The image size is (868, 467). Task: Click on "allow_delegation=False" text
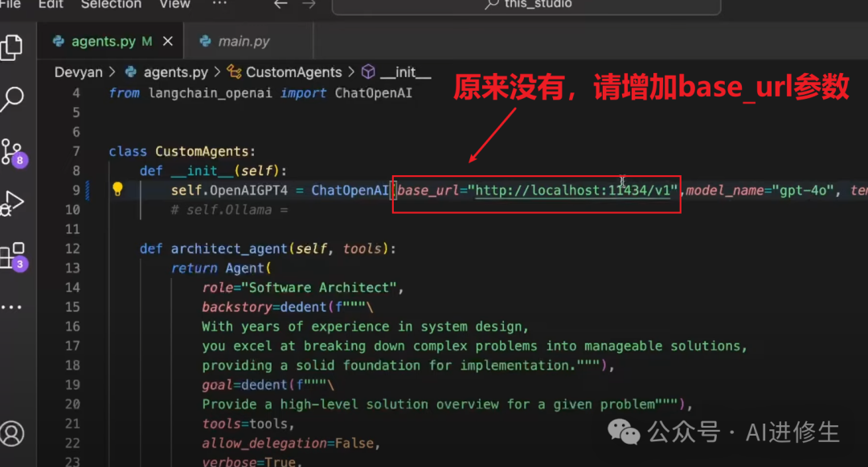(288, 443)
